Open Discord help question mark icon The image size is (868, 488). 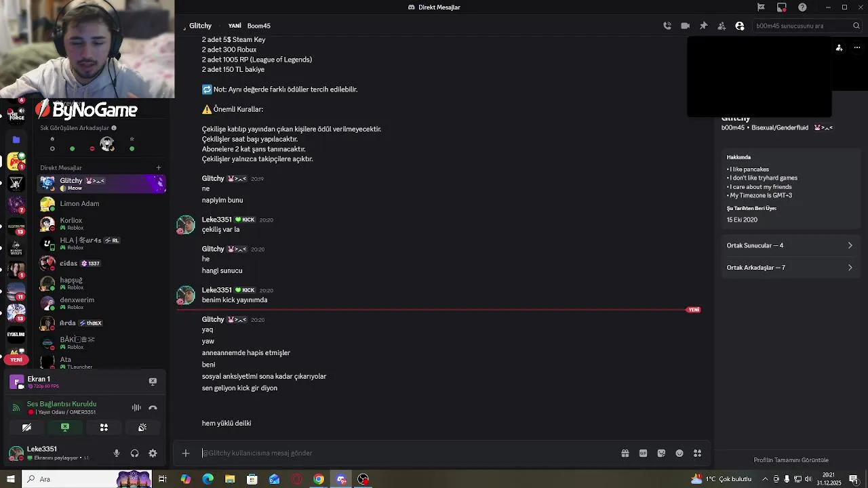point(803,7)
